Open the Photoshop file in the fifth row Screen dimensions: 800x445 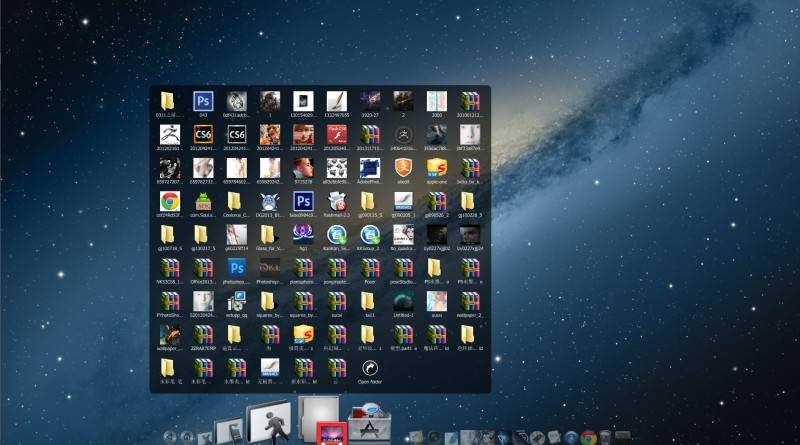pos(236,268)
